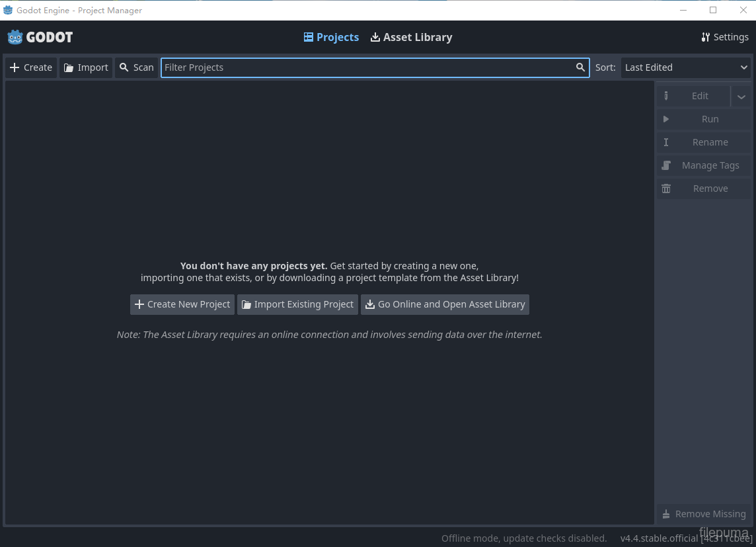Click the magnifier icon on the Scan button
Viewport: 756px width, 547px height.
click(x=124, y=67)
